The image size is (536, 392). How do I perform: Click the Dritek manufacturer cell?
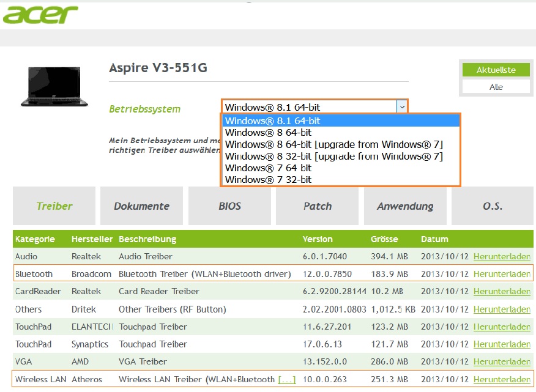pos(84,309)
